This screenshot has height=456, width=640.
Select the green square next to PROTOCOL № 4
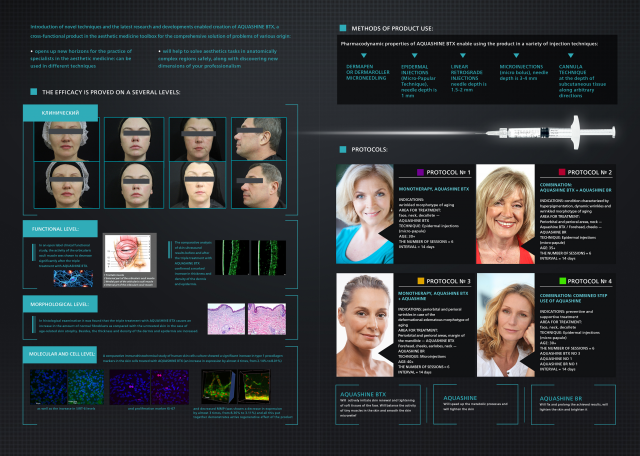click(x=562, y=281)
